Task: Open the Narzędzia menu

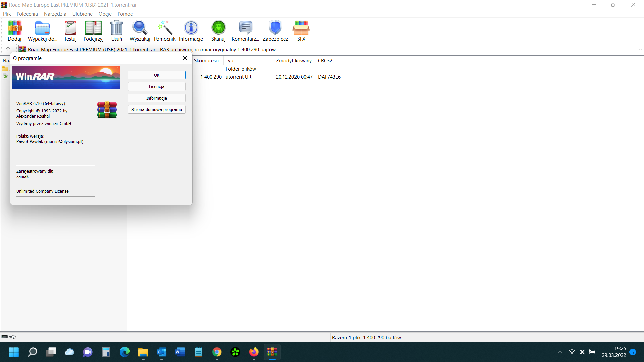Action: click(55, 14)
